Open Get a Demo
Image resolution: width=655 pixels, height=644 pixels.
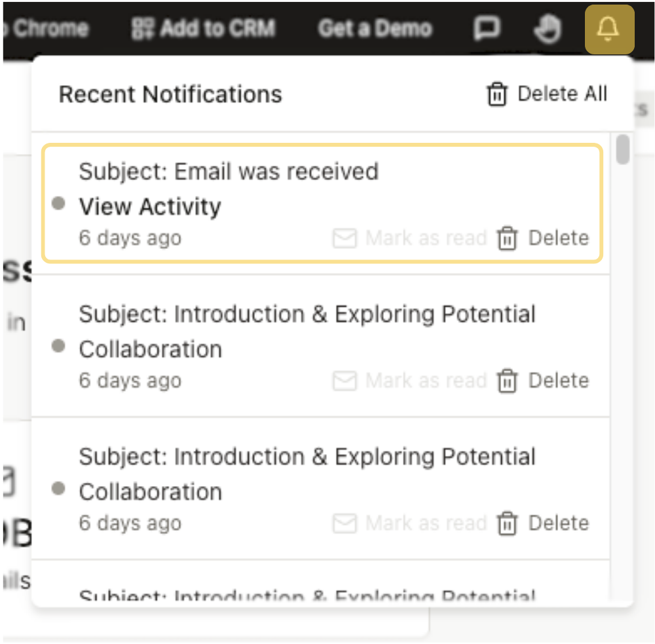(375, 28)
